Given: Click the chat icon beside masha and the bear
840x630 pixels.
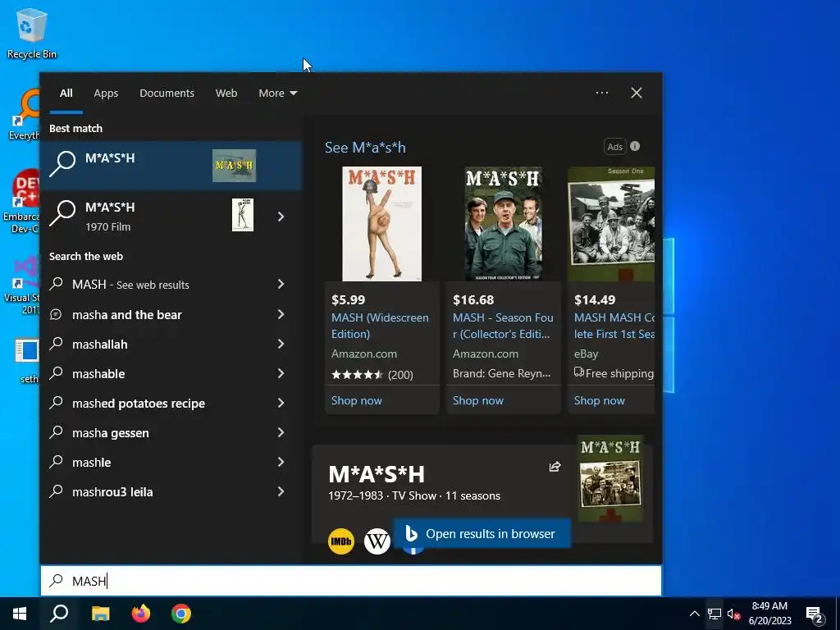Looking at the screenshot, I should [57, 314].
